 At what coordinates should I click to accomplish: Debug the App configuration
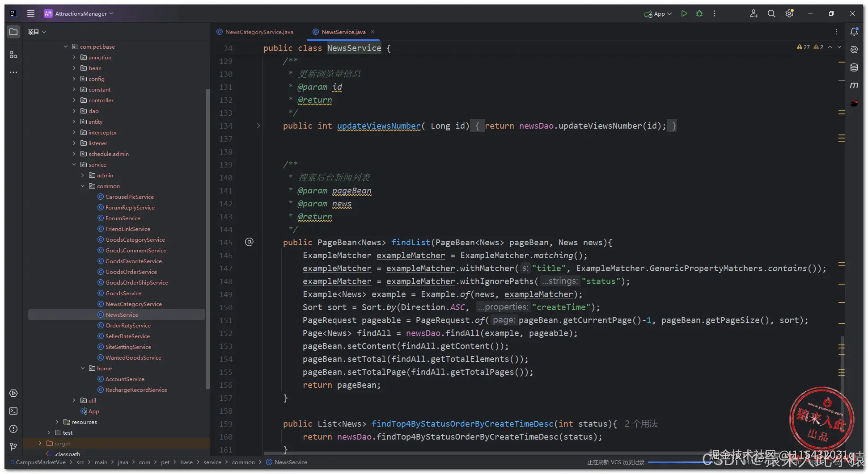[x=699, y=13]
